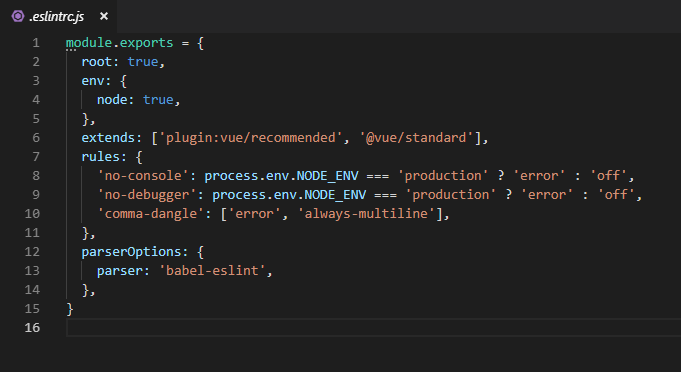The height and width of the screenshot is (372, 681).
Task: Click the 'parser' key on line 13
Action: [120, 271]
